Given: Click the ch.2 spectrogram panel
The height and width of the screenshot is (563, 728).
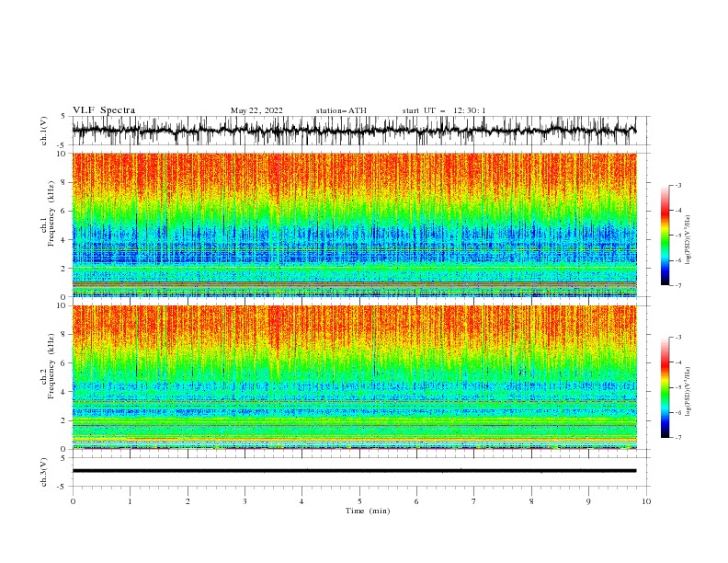Looking at the screenshot, I should pyautogui.click(x=354, y=377).
